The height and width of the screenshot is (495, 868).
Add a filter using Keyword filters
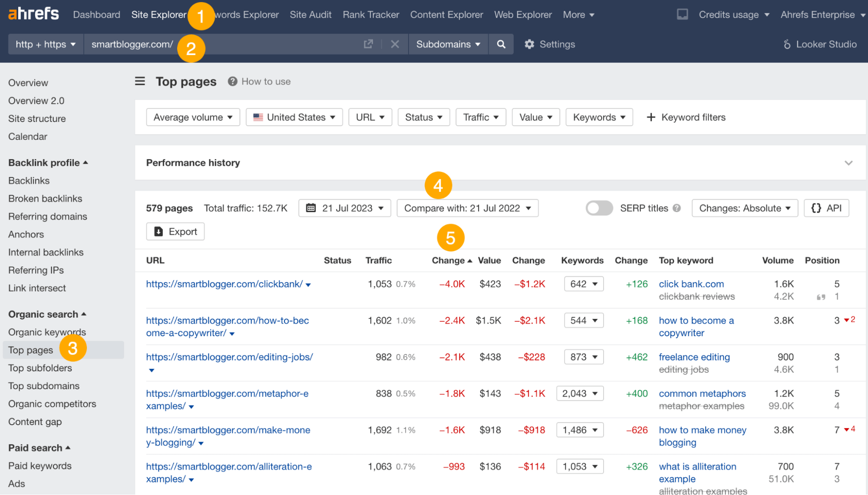686,117
